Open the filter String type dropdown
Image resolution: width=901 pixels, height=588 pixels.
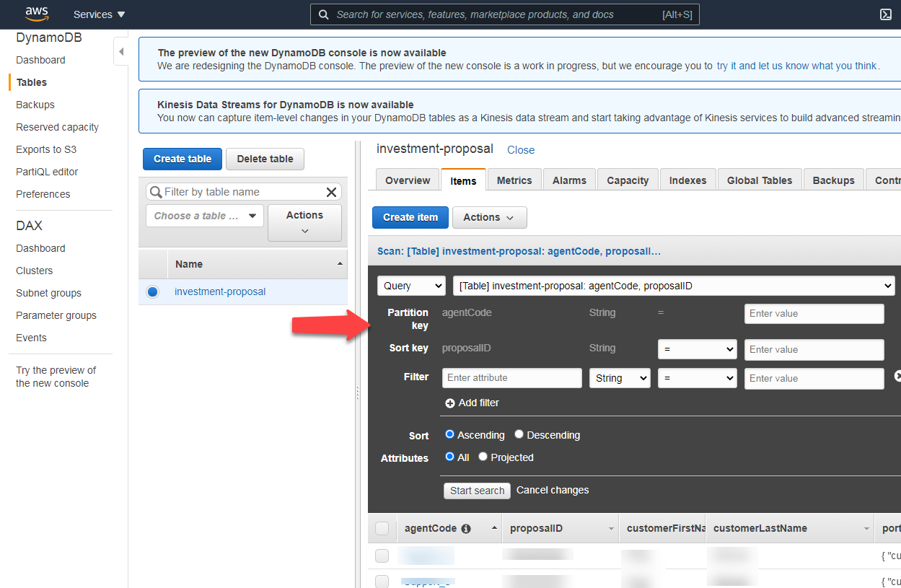(619, 378)
